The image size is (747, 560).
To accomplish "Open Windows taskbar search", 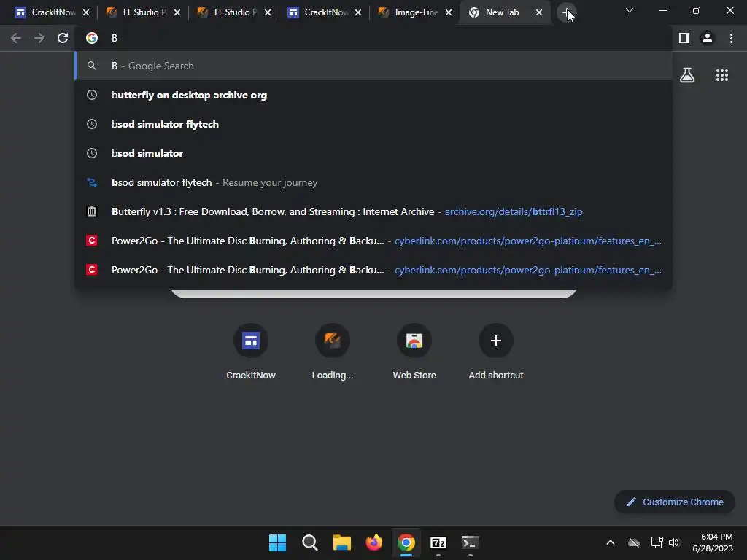I will tap(309, 542).
